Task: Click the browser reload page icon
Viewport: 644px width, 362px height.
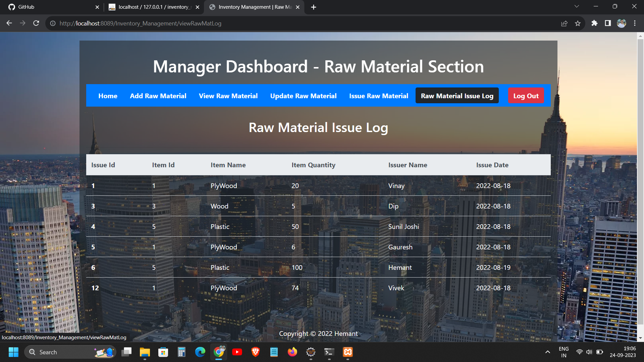Action: pos(37,23)
